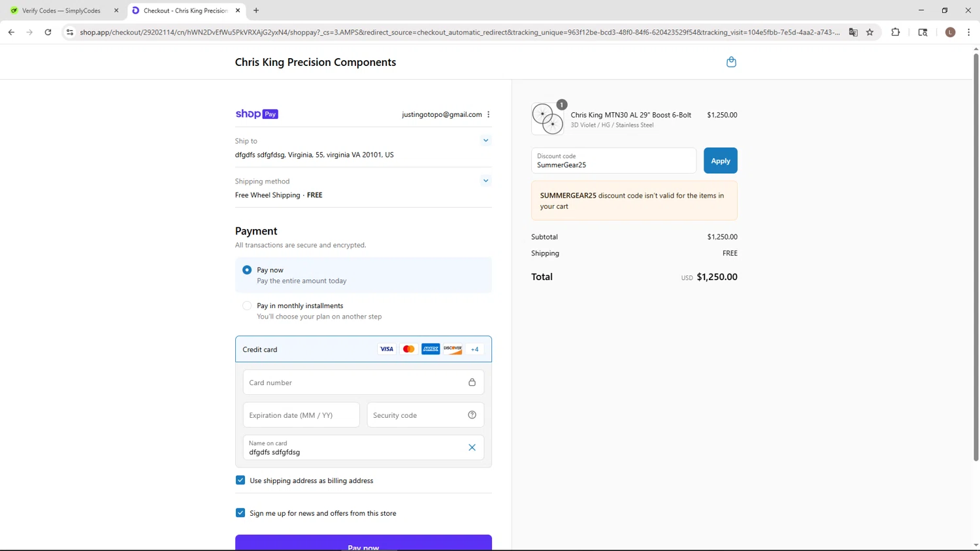Open the shopping bag cart icon

coord(731,62)
